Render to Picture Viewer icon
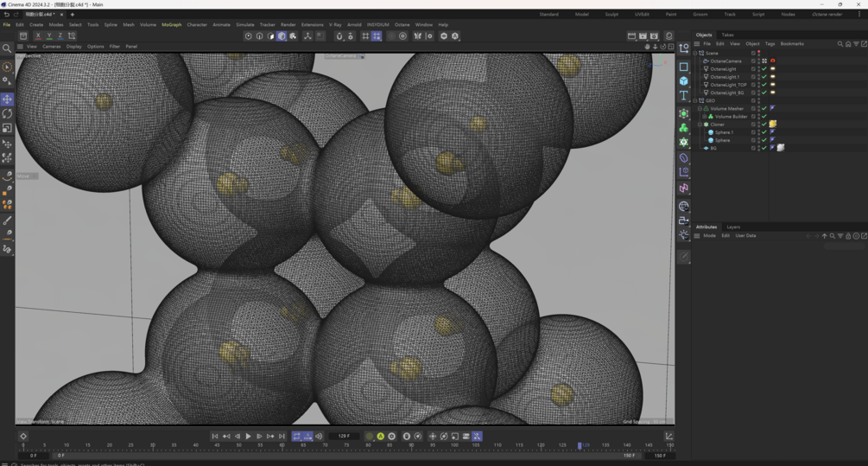This screenshot has width=868, height=466. click(643, 36)
